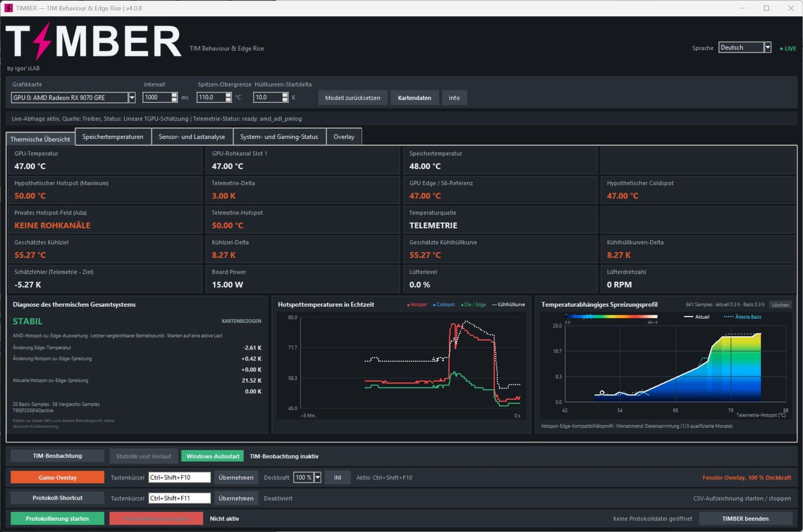Image resolution: width=803 pixels, height=532 pixels.
Task: Click Telemetrie-Delta value 3.00 K
Action: pyautogui.click(x=223, y=196)
